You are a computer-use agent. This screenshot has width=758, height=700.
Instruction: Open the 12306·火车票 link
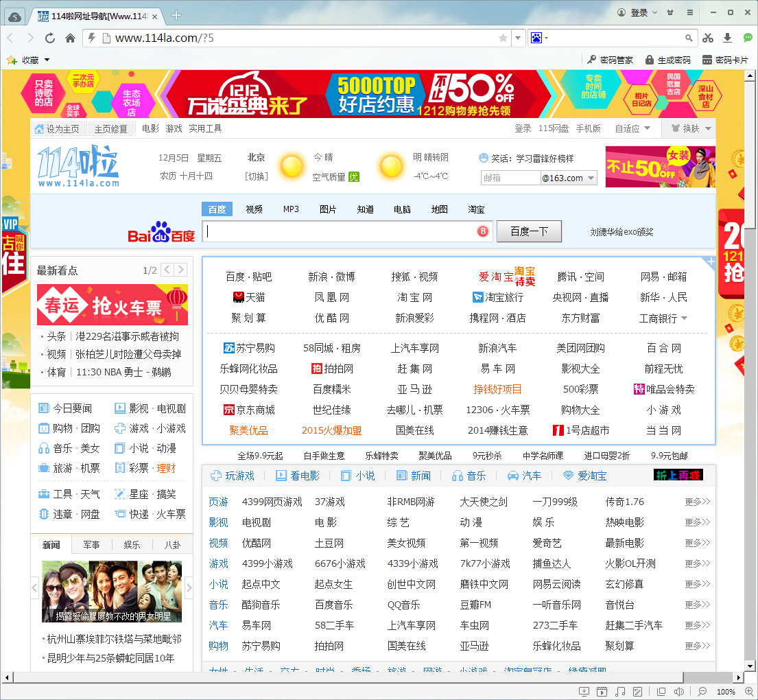pos(497,410)
